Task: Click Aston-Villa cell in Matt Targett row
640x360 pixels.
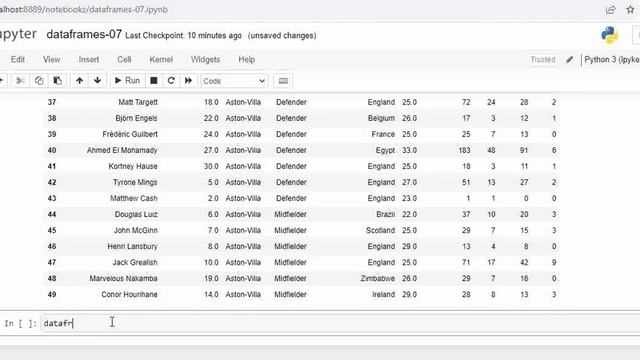Action: [x=243, y=102]
